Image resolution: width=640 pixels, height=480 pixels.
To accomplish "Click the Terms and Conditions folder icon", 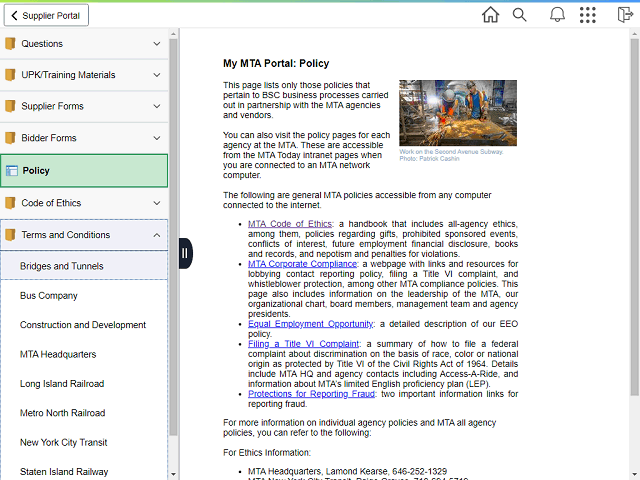I will pyautogui.click(x=10, y=235).
